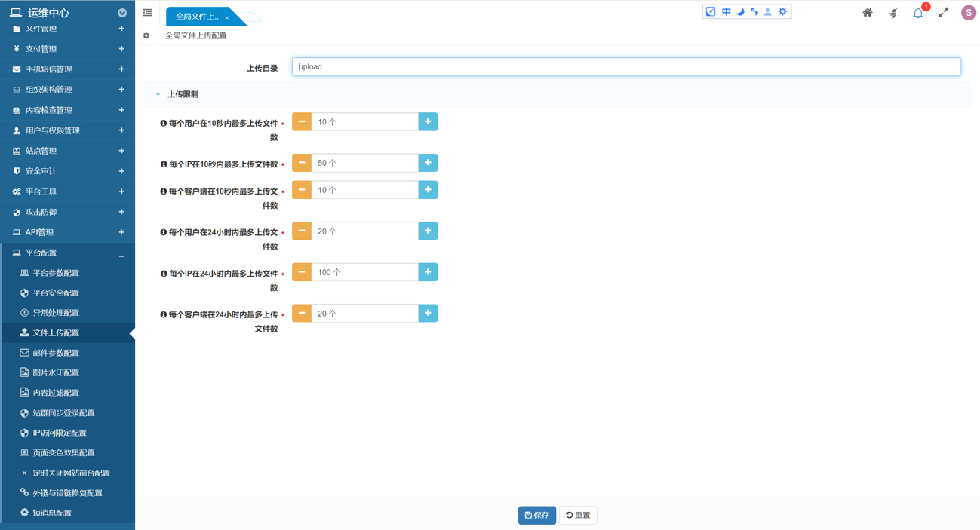980x530 pixels.
Task: Expand the 支付管理 sidebar menu
Action: click(67, 49)
